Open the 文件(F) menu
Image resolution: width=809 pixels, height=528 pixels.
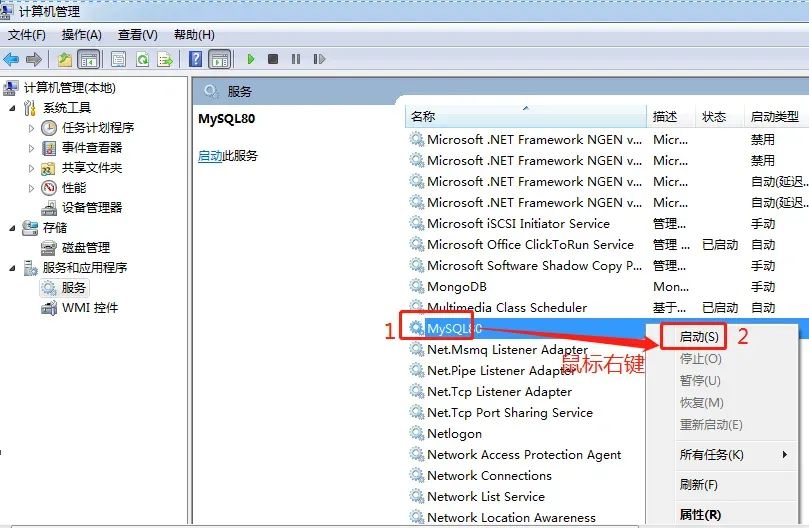pyautogui.click(x=27, y=35)
